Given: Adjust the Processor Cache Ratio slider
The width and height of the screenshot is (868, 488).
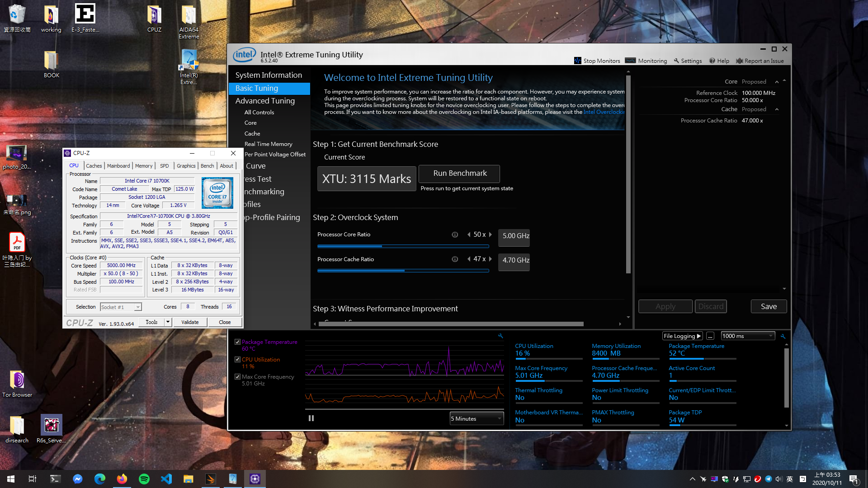Looking at the screenshot, I should click(403, 271).
